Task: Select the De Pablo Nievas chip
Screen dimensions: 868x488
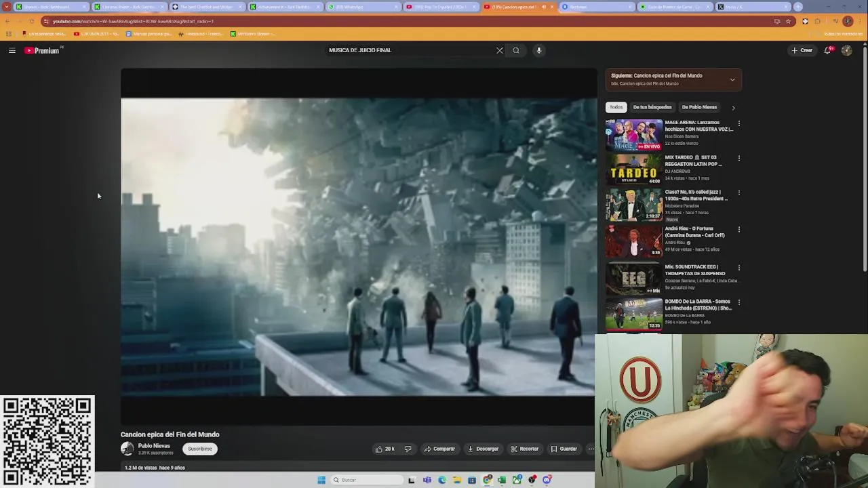Action: coord(699,107)
